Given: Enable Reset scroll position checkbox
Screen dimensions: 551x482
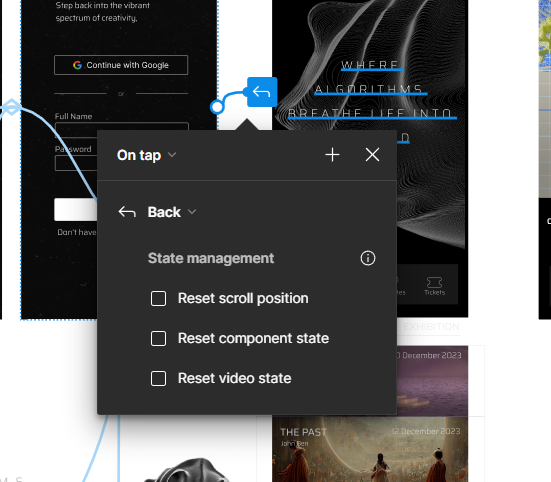Looking at the screenshot, I should [x=158, y=298].
